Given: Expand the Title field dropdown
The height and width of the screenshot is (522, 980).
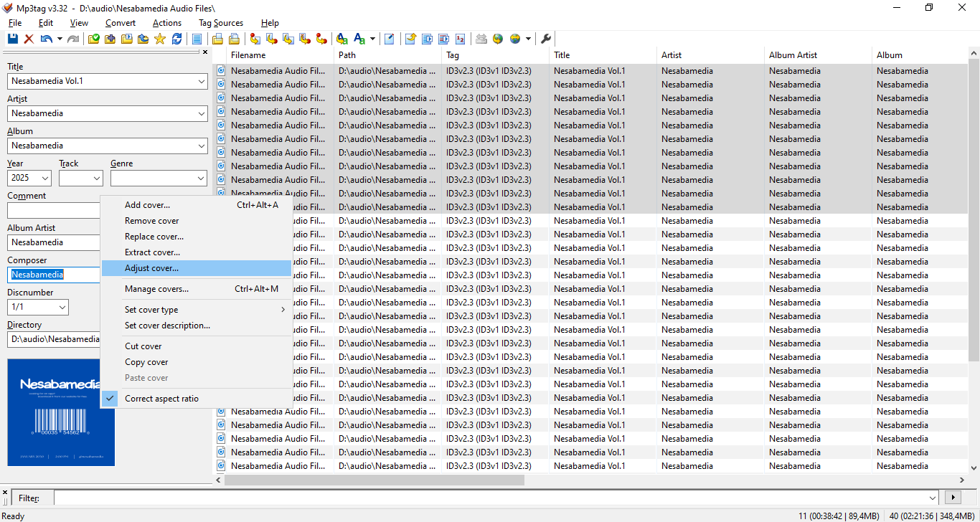Looking at the screenshot, I should [x=201, y=82].
